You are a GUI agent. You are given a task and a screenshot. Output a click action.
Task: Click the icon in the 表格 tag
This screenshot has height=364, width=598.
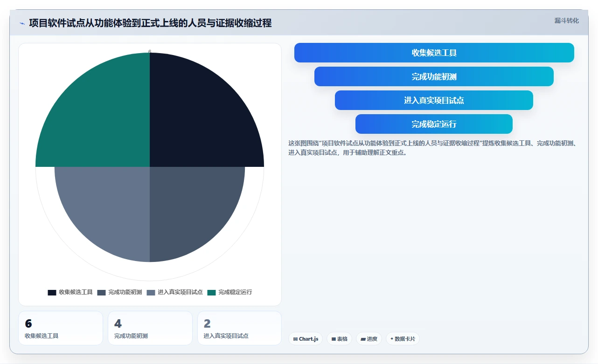point(334,339)
